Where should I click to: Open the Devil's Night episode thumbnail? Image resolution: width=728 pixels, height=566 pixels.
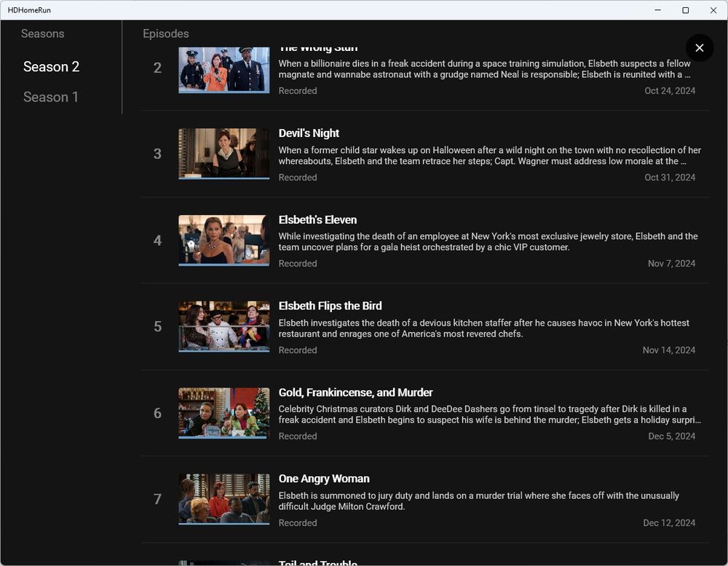223,154
